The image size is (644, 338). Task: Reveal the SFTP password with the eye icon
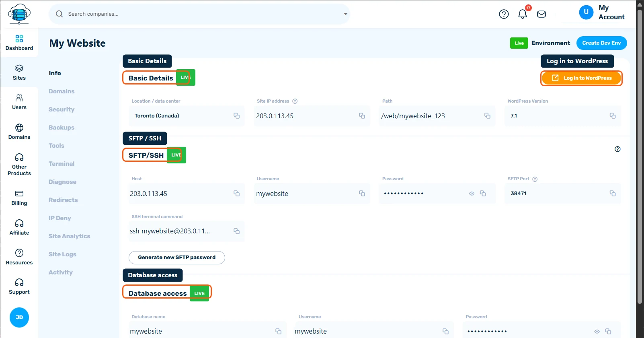pyautogui.click(x=472, y=194)
